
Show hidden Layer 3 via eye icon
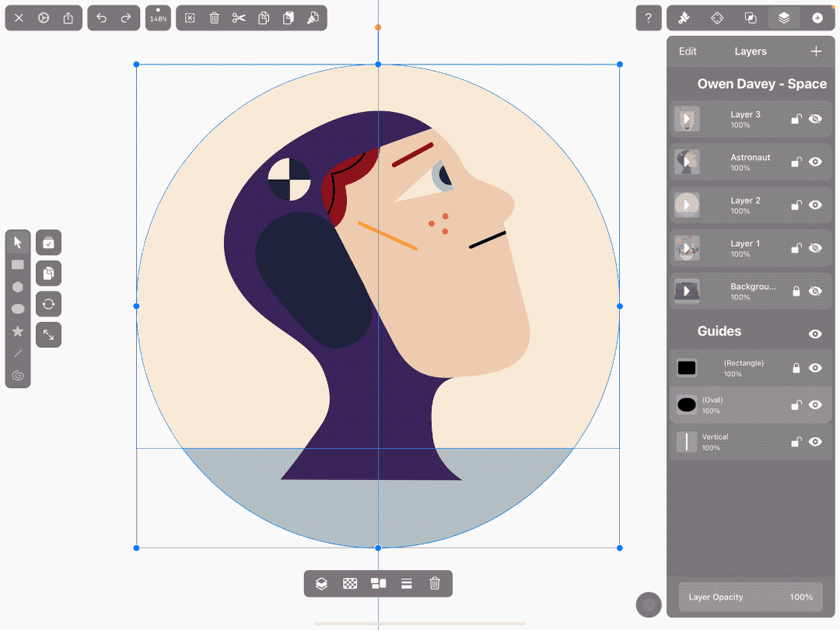pos(815,119)
